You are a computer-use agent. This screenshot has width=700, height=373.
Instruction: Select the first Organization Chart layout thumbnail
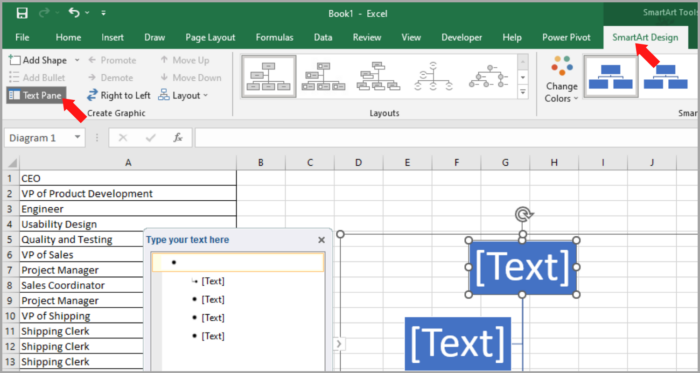click(268, 77)
